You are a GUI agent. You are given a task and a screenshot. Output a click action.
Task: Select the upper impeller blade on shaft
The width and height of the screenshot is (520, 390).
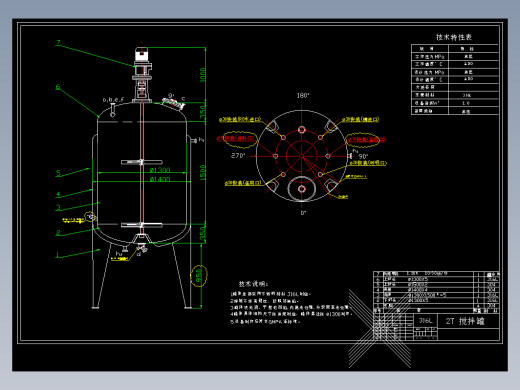142,162
